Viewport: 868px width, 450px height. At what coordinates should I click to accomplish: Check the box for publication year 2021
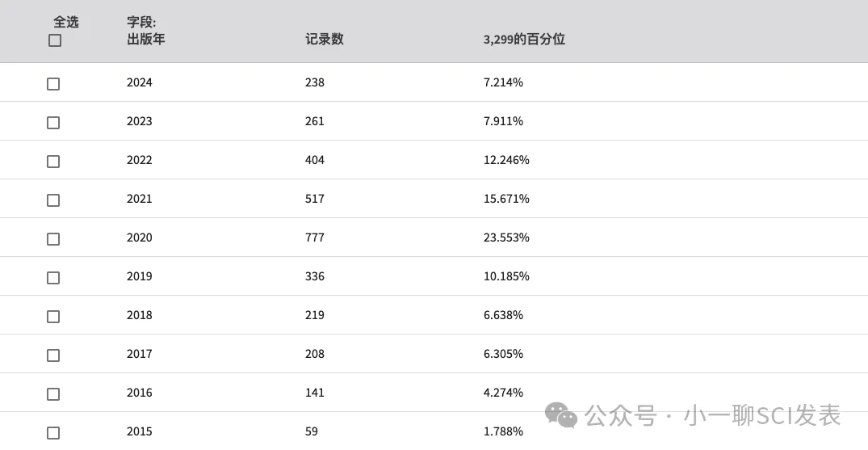53,200
